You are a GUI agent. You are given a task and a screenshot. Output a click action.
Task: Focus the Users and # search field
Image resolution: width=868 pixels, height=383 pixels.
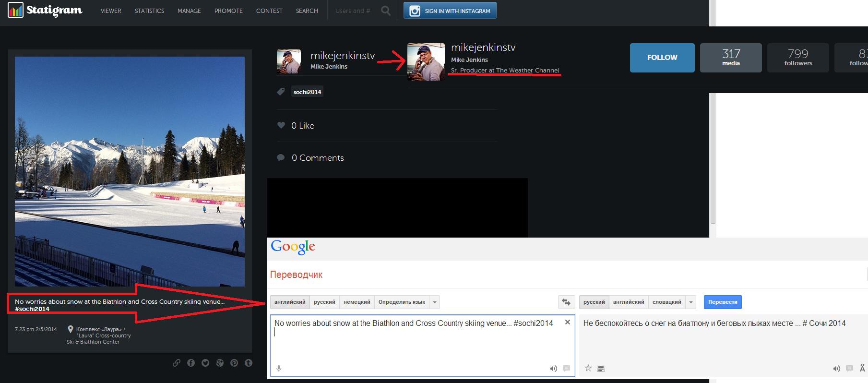coord(354,11)
